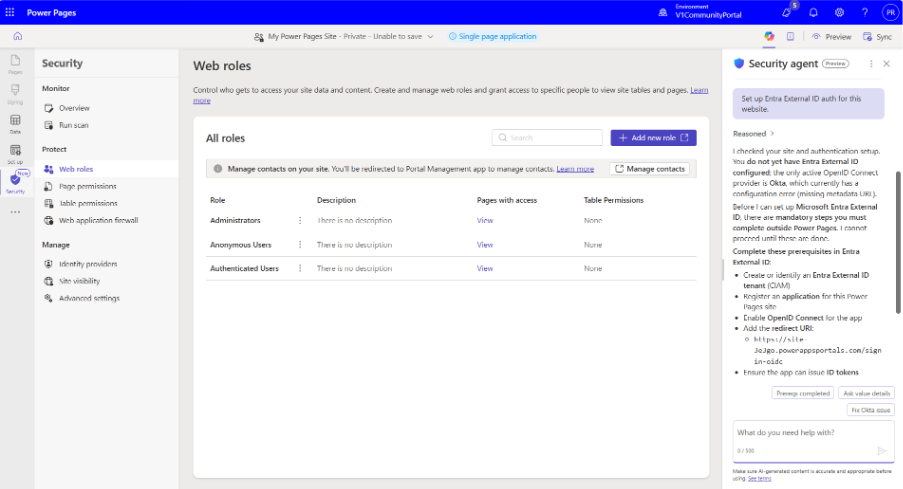Click the Anonymous Users role name

point(240,244)
